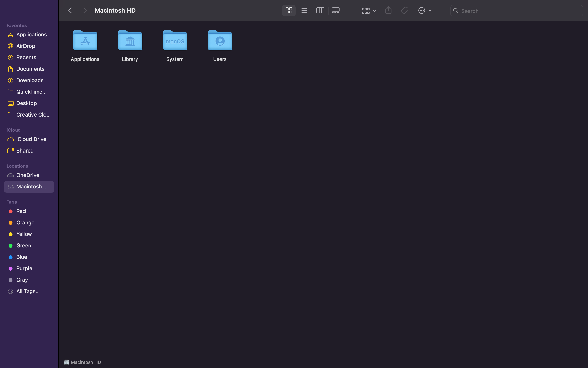The image size is (588, 368).
Task: Open OneDrive under Locations
Action: click(29, 175)
